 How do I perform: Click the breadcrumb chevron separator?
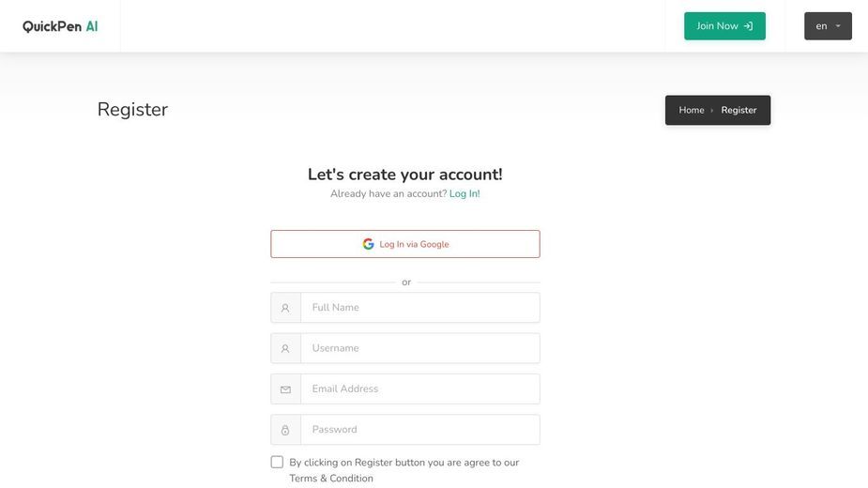point(712,110)
